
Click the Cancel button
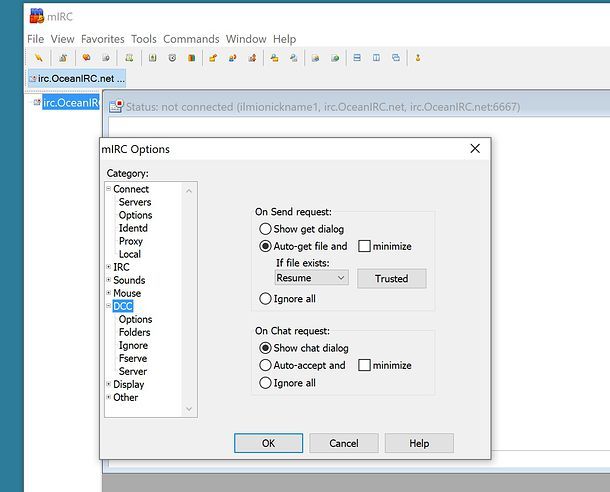pyautogui.click(x=344, y=443)
